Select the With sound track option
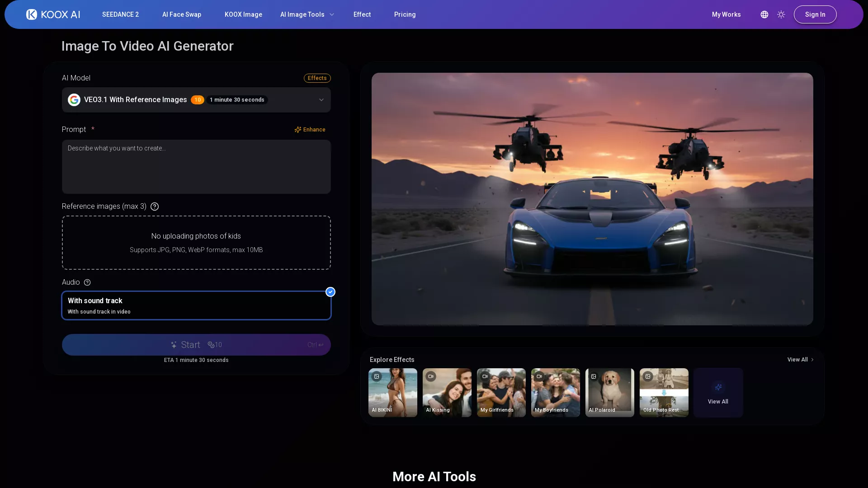Screen dimensions: 868x488 click(x=196, y=305)
